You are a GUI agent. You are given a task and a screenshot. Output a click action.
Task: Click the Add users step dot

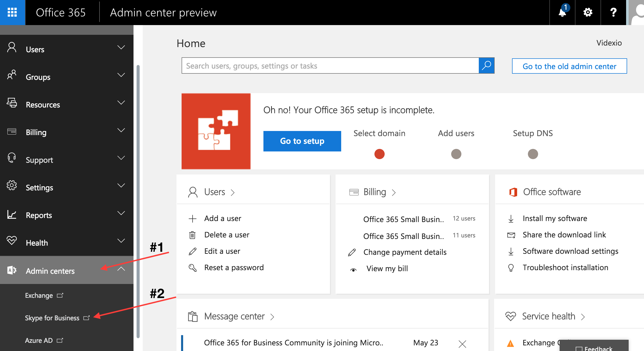456,154
